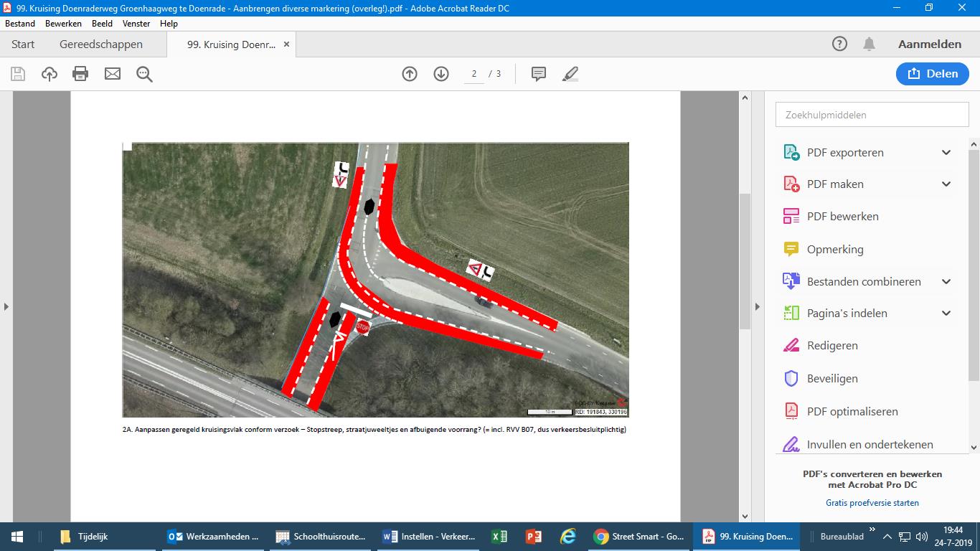Click the email envelope icon
This screenshot has width=980, height=551.
pyautogui.click(x=113, y=74)
